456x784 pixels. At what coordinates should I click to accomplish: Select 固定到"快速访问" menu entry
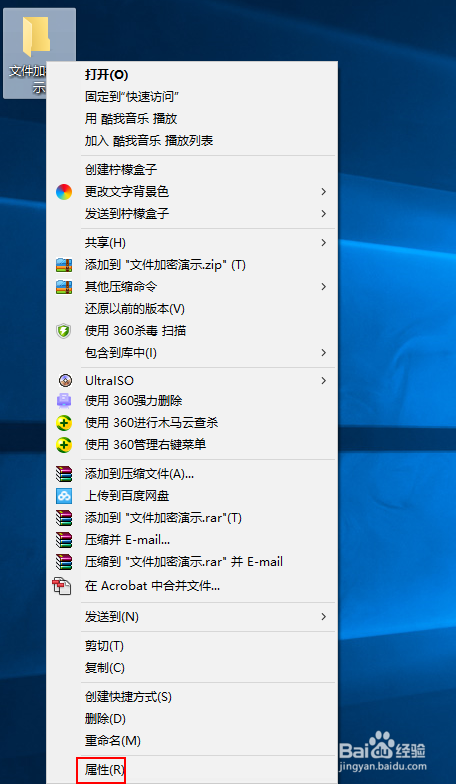pyautogui.click(x=192, y=96)
